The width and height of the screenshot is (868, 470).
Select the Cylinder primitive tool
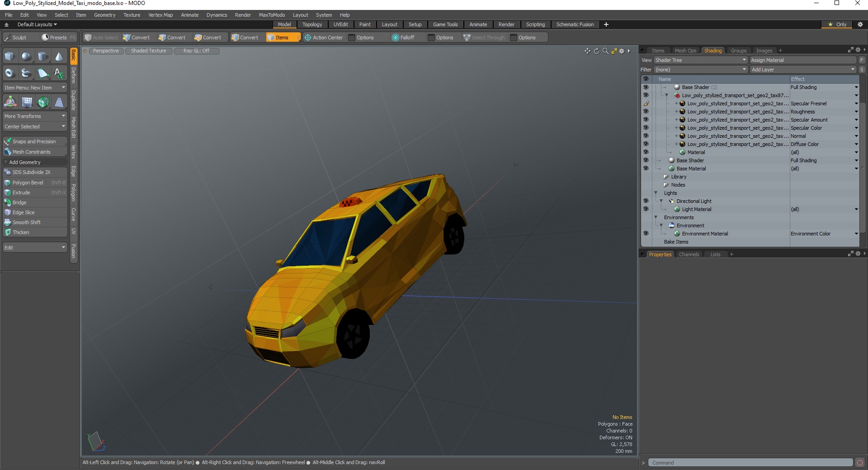tap(42, 56)
